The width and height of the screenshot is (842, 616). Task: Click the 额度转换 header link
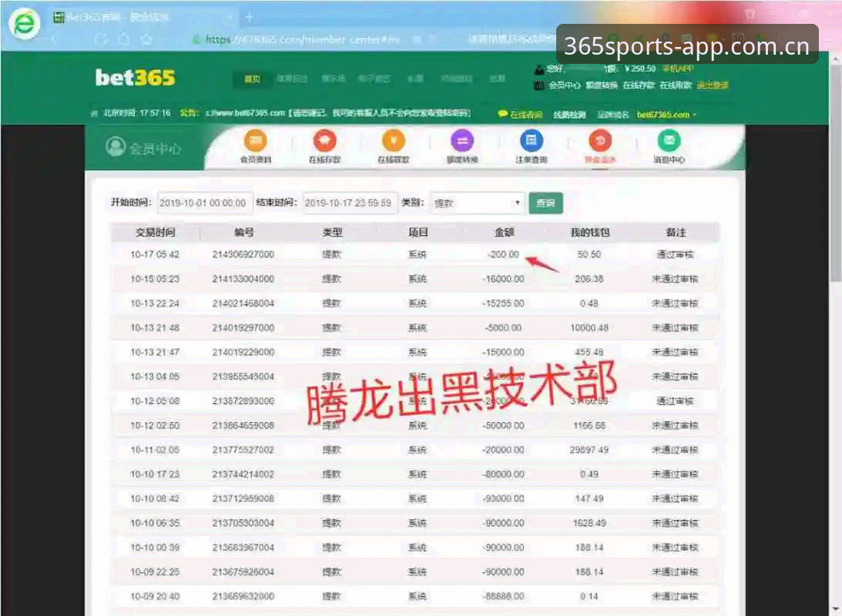point(602,85)
